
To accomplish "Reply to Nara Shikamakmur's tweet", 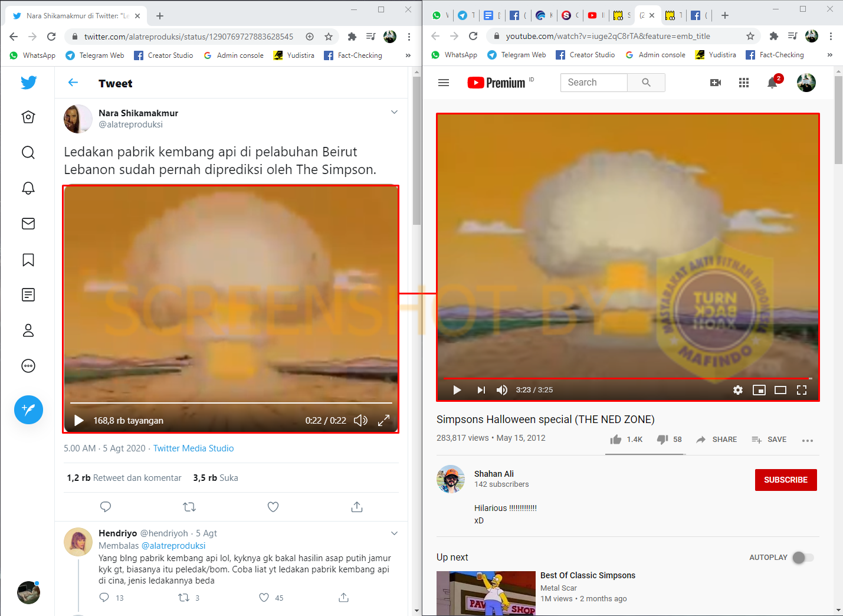I will coord(106,507).
